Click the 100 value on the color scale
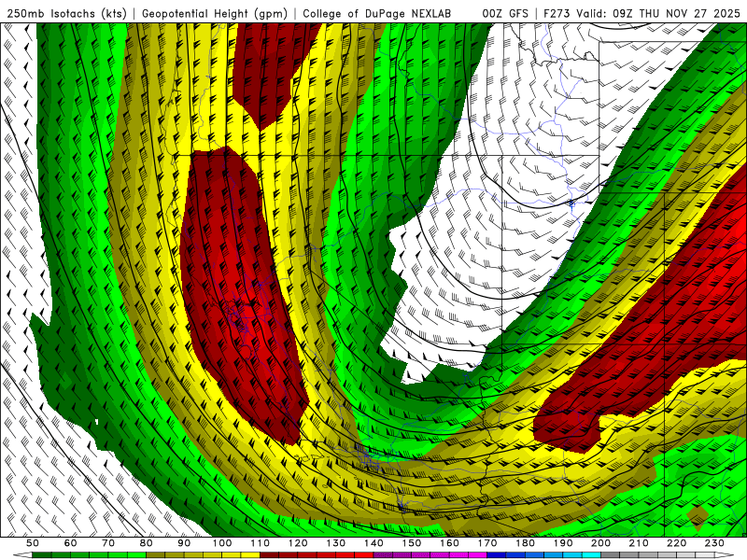 tap(222, 543)
